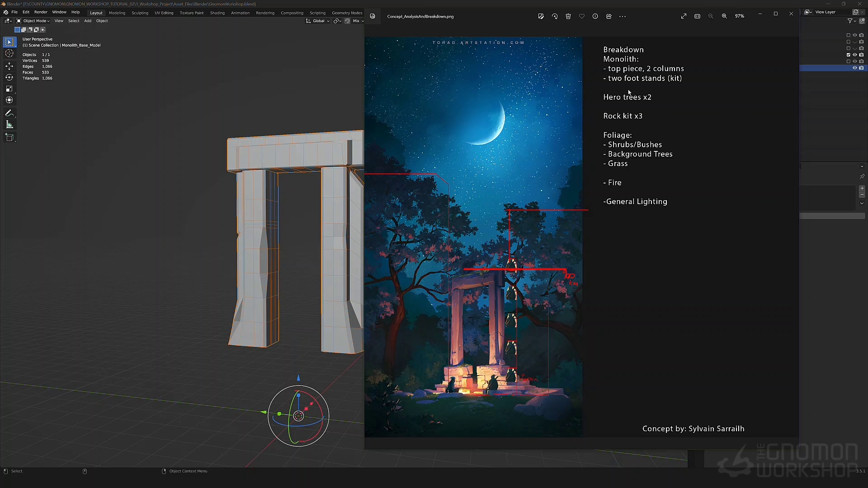Activate the Rotate tool
This screenshot has height=488, width=868.
click(9, 78)
